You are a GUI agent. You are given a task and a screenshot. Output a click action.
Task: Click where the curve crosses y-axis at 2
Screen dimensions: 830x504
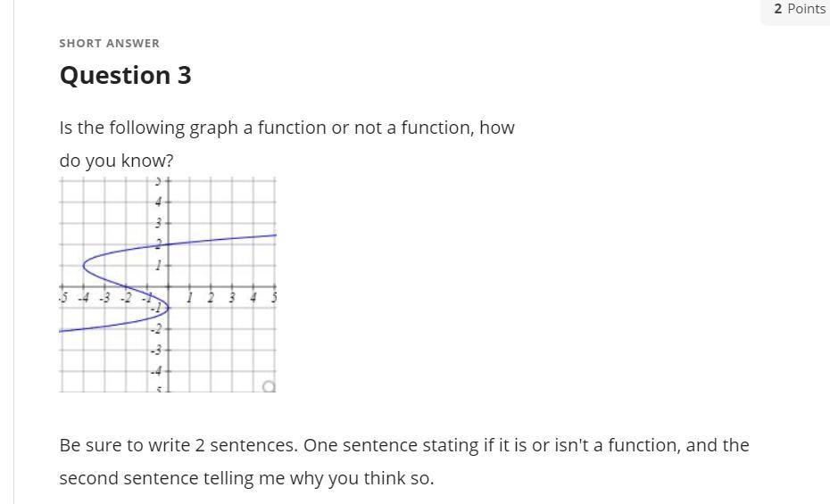click(169, 244)
